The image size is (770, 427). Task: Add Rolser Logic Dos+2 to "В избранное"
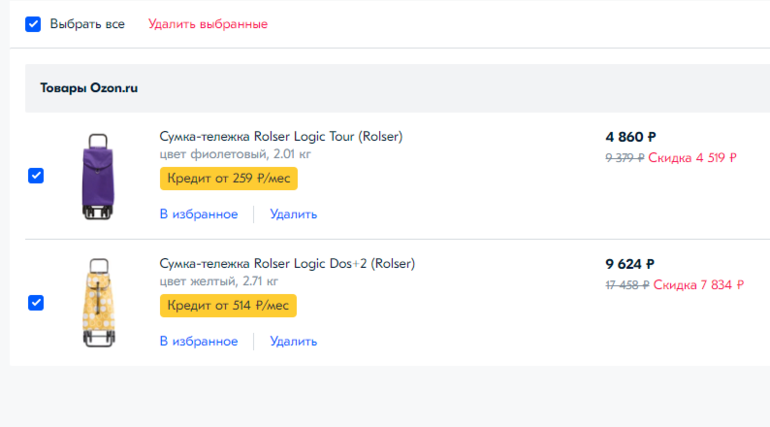click(198, 341)
